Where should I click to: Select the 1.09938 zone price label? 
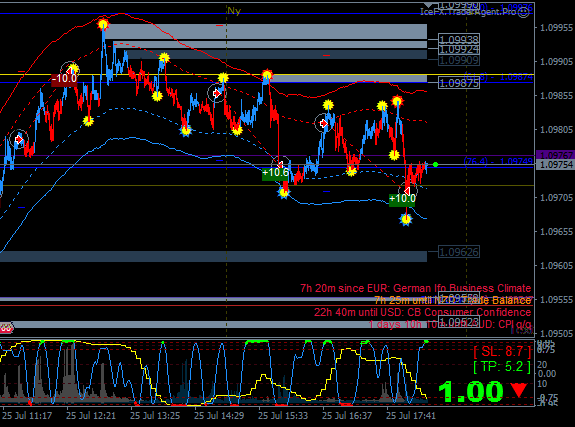tap(459, 39)
